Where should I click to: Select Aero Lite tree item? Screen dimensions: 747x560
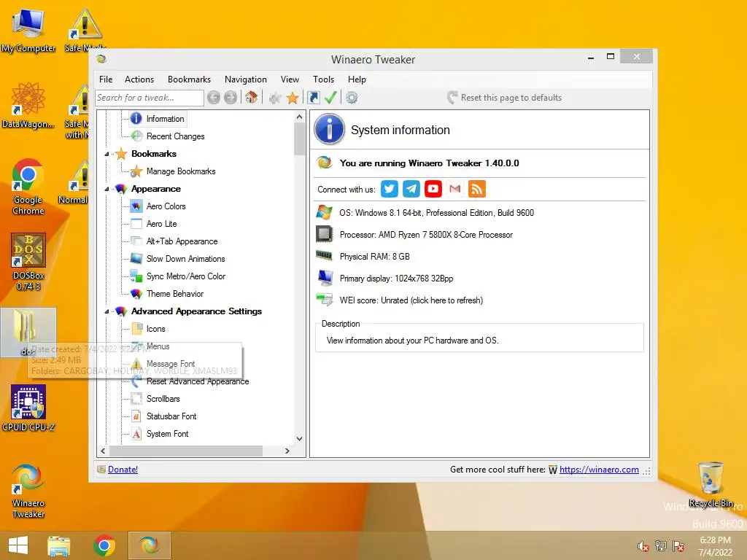[161, 224]
